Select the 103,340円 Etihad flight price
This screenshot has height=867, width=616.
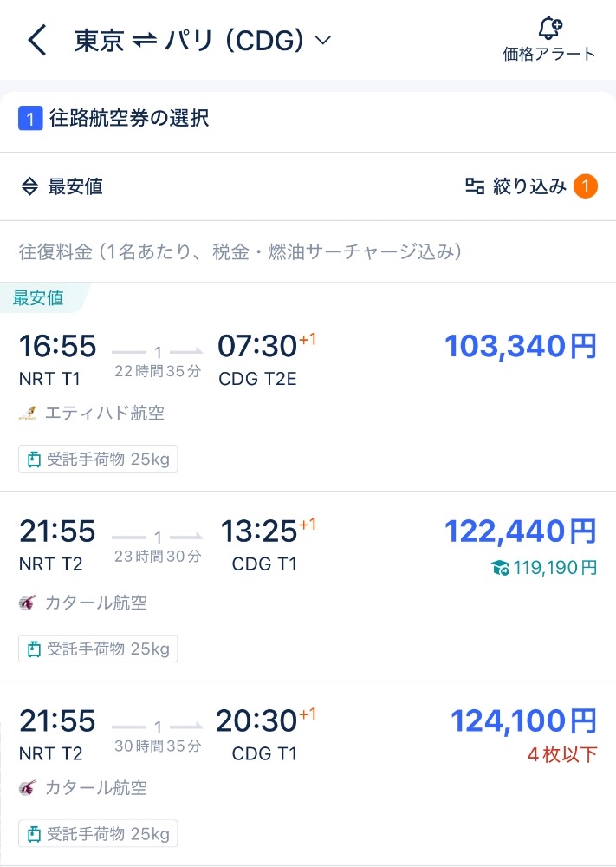click(x=520, y=347)
